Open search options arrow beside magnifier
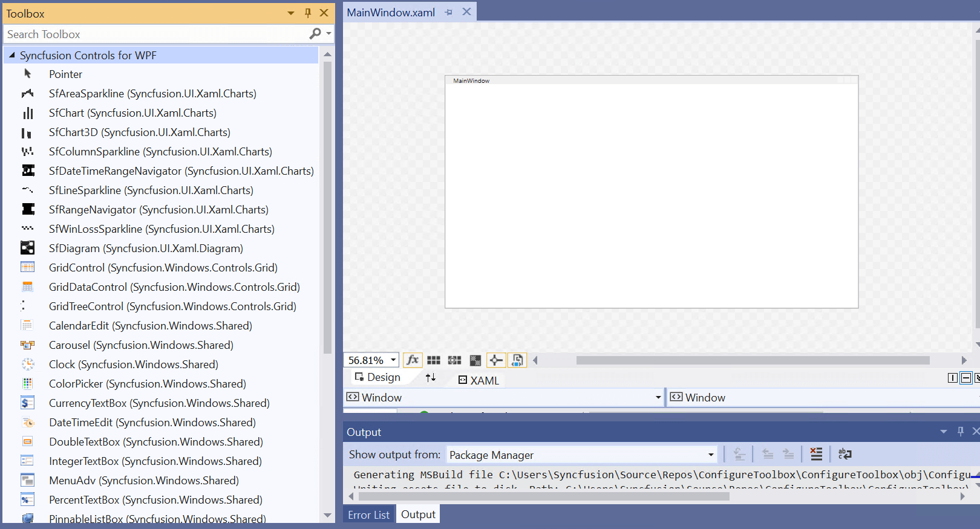980x529 pixels. click(x=328, y=34)
